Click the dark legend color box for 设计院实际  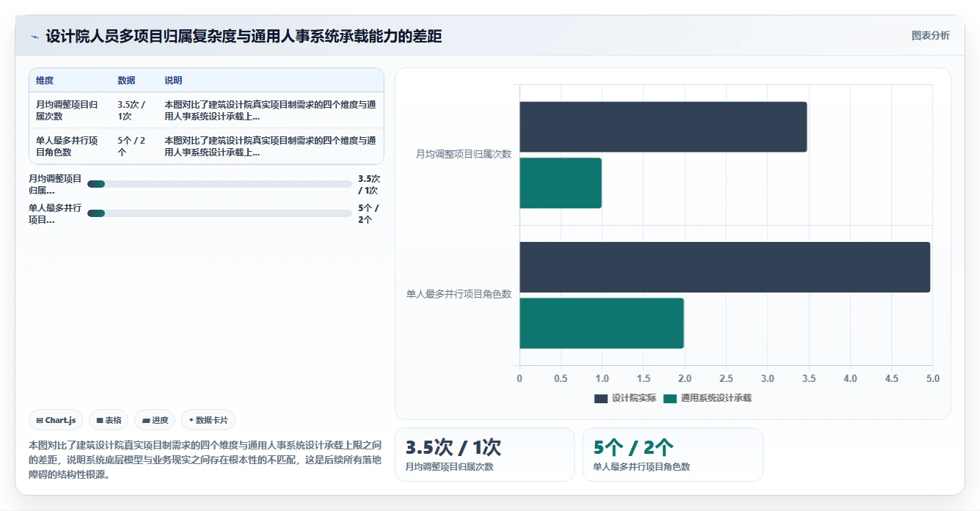601,398
